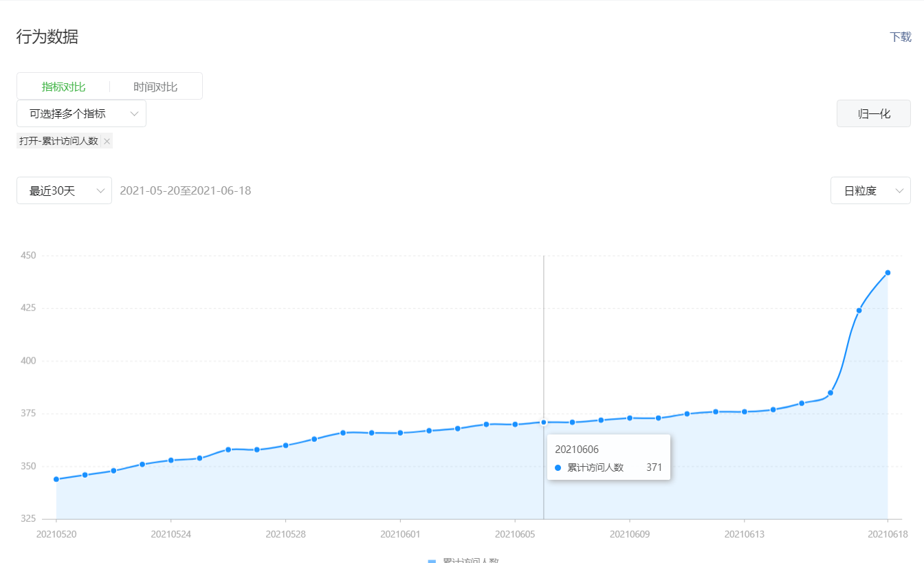The width and height of the screenshot is (924, 563).
Task: Click the y-axis label 375
Action: 29,413
